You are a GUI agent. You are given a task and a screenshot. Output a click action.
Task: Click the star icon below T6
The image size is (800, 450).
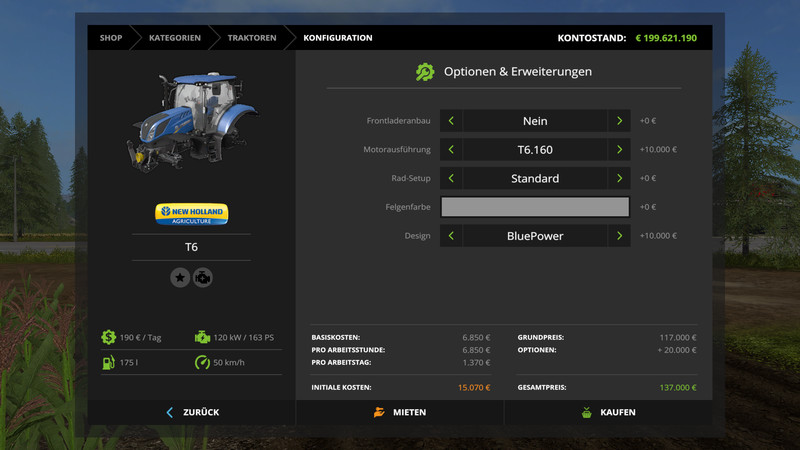(180, 277)
